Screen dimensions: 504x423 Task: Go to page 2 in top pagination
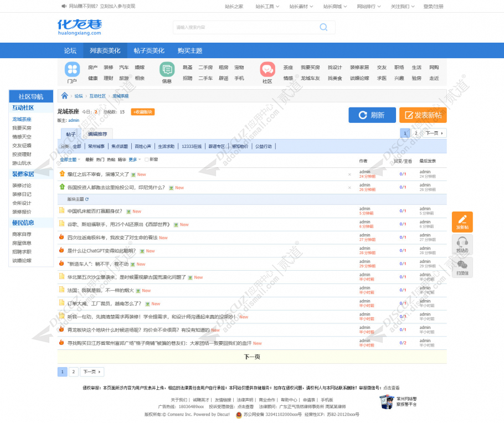click(x=416, y=133)
